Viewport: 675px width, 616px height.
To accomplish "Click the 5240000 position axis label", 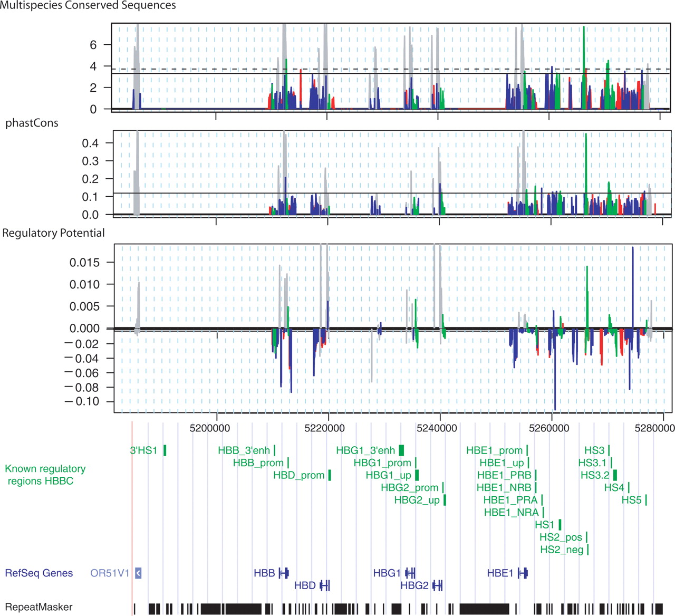I will click(x=437, y=428).
